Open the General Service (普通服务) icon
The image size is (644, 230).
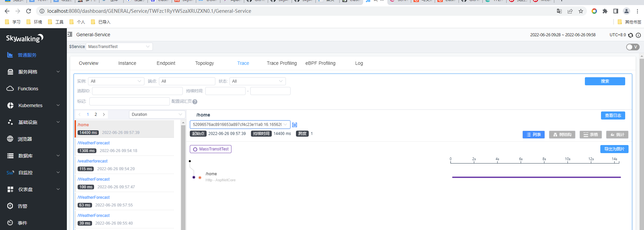click(x=10, y=55)
